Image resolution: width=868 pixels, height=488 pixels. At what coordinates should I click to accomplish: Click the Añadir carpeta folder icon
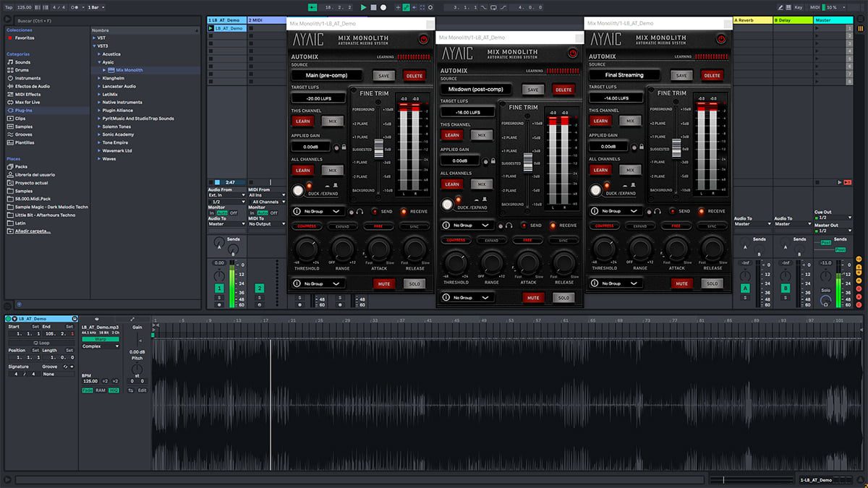(x=9, y=231)
